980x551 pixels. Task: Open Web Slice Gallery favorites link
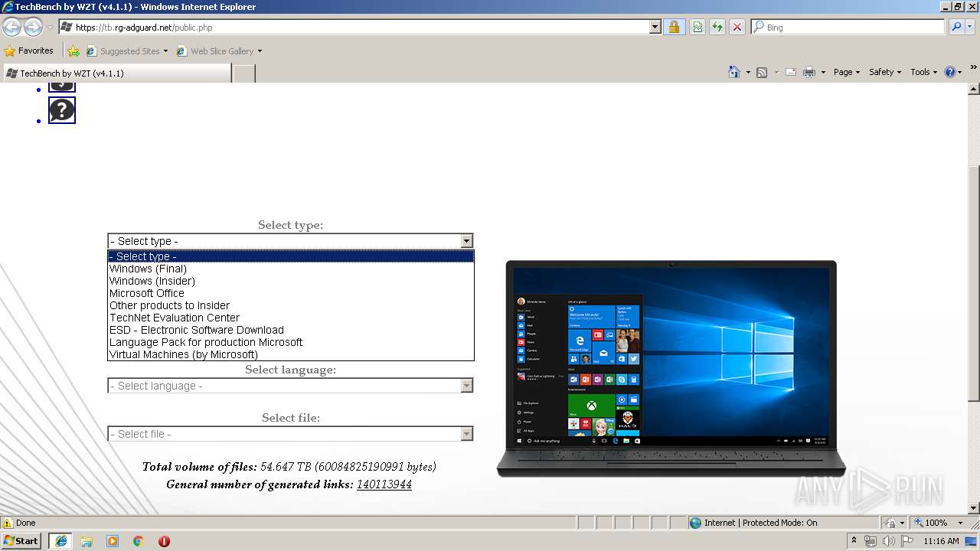pyautogui.click(x=219, y=51)
